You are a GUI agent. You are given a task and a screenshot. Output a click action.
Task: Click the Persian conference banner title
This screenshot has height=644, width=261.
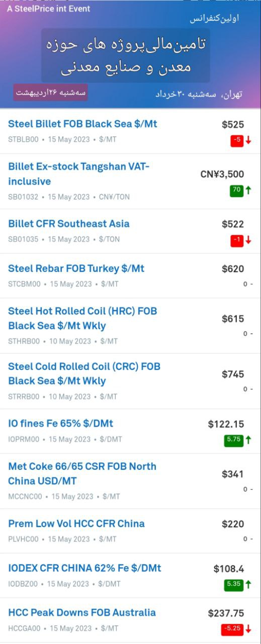click(x=126, y=55)
